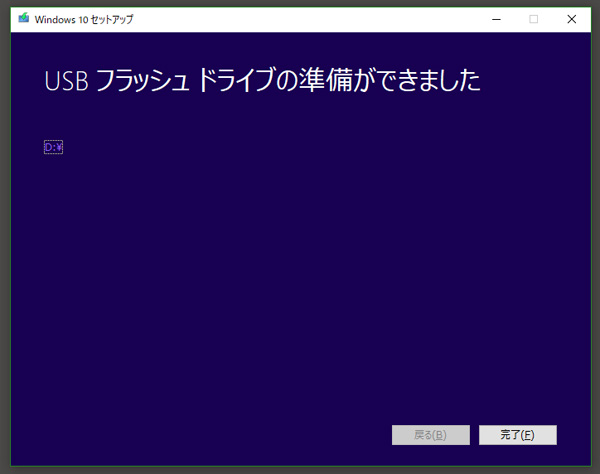
Task: Click the disabled maximize window button
Action: [533, 19]
